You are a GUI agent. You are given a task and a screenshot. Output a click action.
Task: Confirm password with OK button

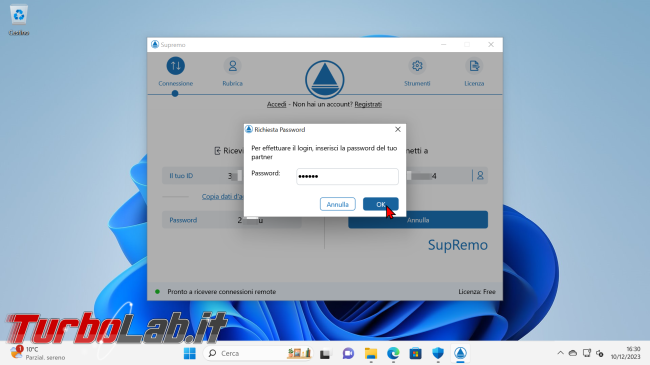381,204
